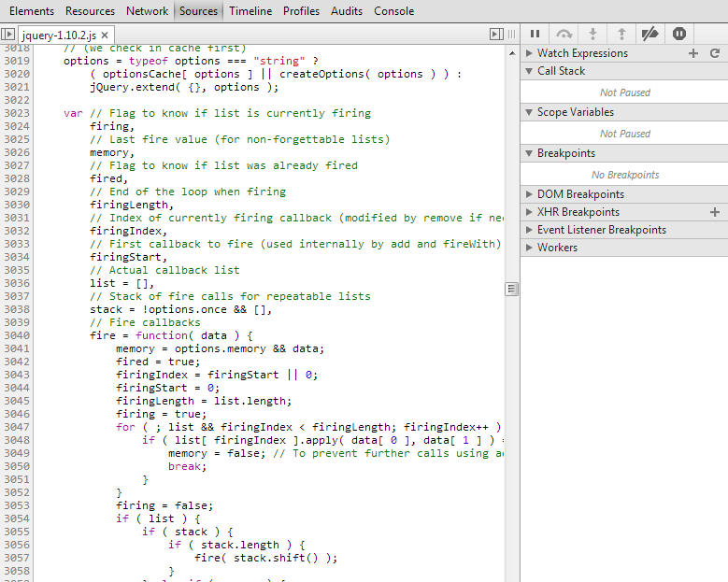The width and height of the screenshot is (728, 582).
Task: Click the 'break;' statement
Action: click(187, 466)
